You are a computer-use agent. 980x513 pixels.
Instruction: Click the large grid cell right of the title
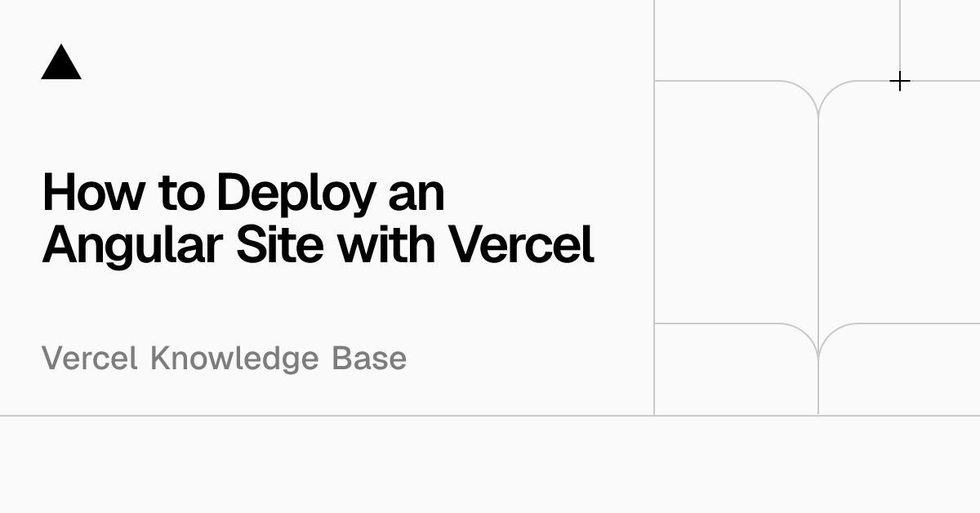tap(735, 204)
